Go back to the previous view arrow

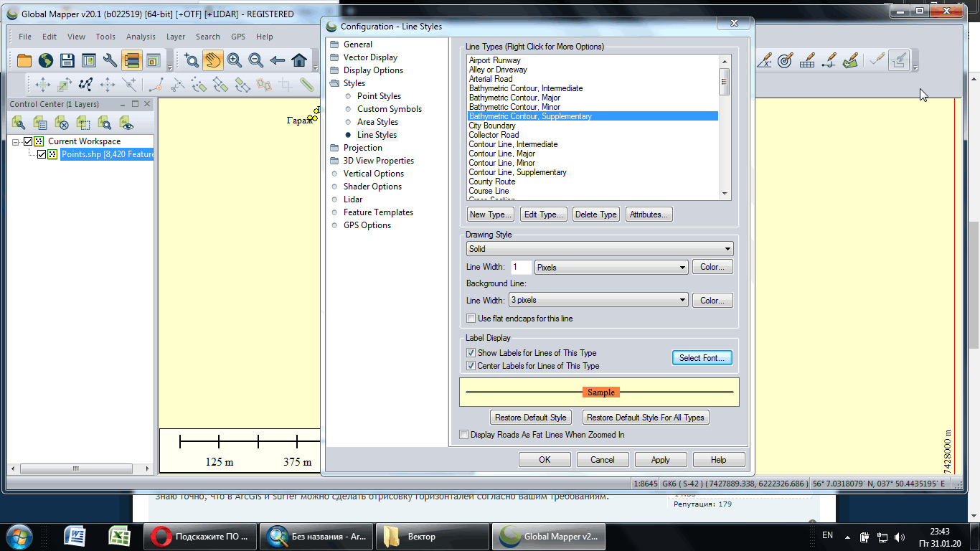(x=278, y=61)
